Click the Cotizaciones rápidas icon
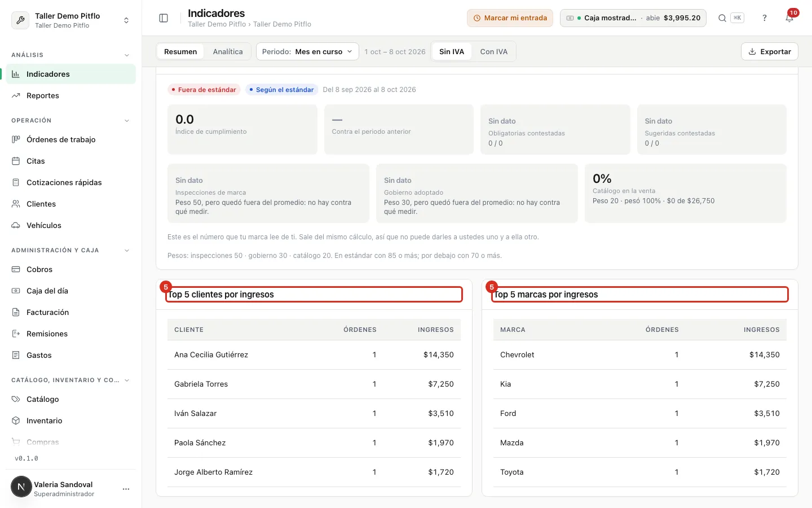 (16, 182)
